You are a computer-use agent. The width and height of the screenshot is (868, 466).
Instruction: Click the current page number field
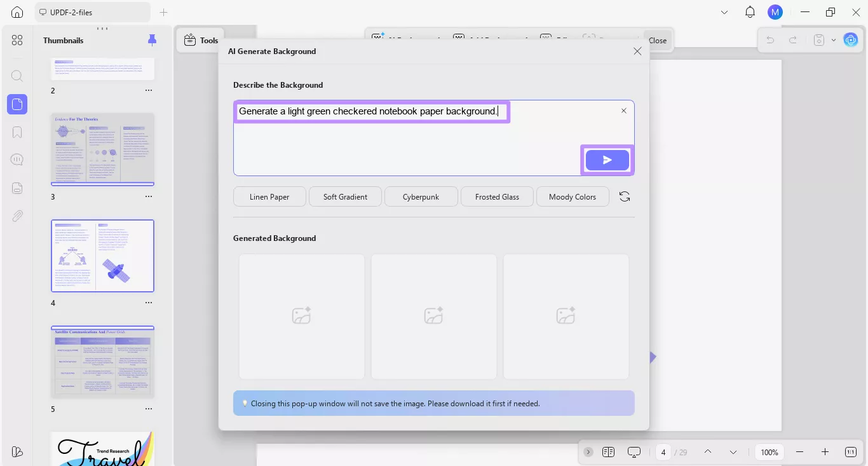[663, 452]
